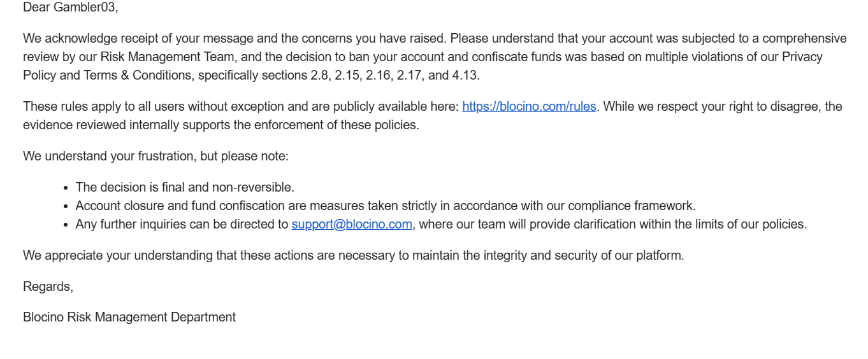This screenshot has height=359, width=868.
Task: Click the paragraph starting "We appreciate your understanding"
Action: click(x=353, y=255)
